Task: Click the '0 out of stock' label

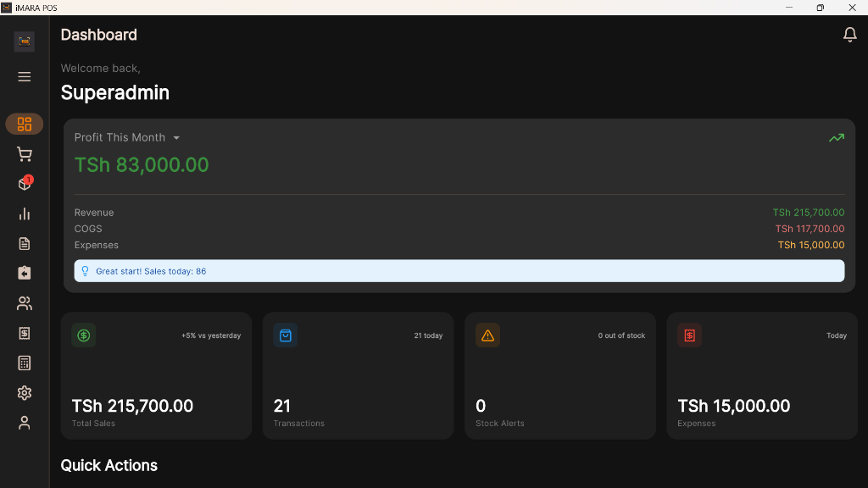Action: [x=621, y=335]
